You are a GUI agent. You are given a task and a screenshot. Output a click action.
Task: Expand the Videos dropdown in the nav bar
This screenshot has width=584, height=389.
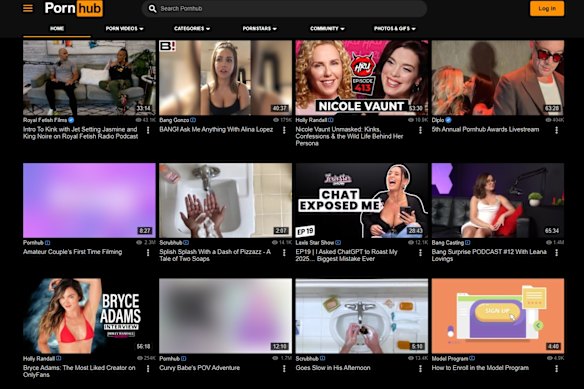click(x=124, y=28)
